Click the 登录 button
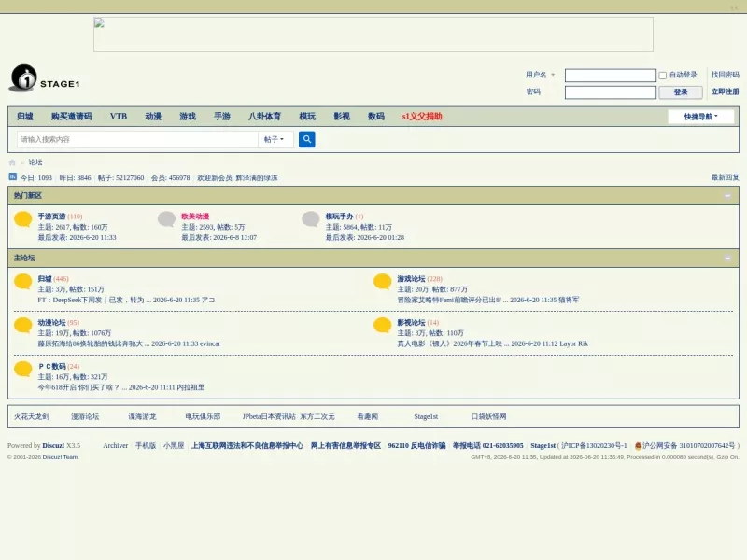747x560 pixels. (681, 91)
